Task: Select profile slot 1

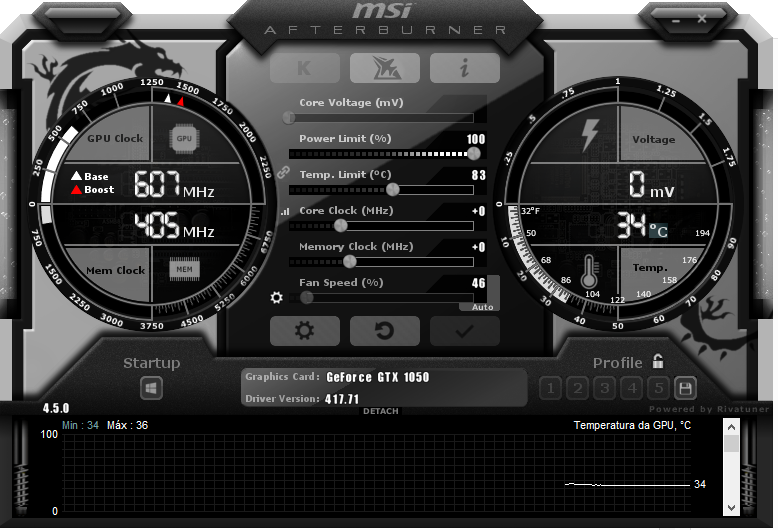Action: pos(550,388)
